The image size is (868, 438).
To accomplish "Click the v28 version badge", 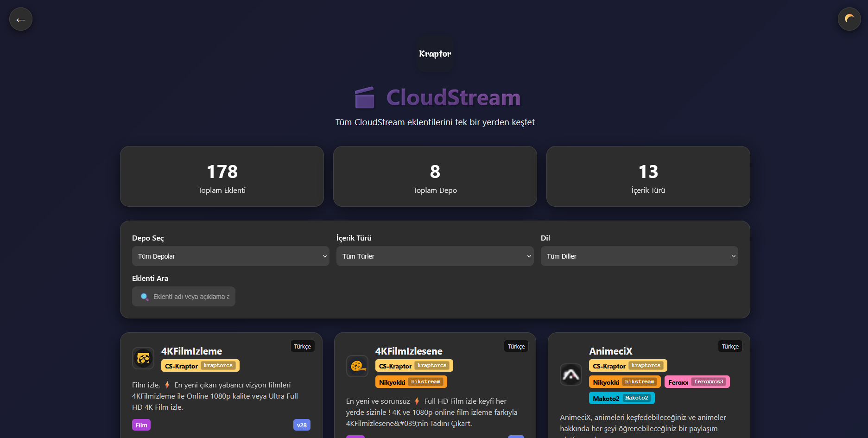I will click(302, 425).
